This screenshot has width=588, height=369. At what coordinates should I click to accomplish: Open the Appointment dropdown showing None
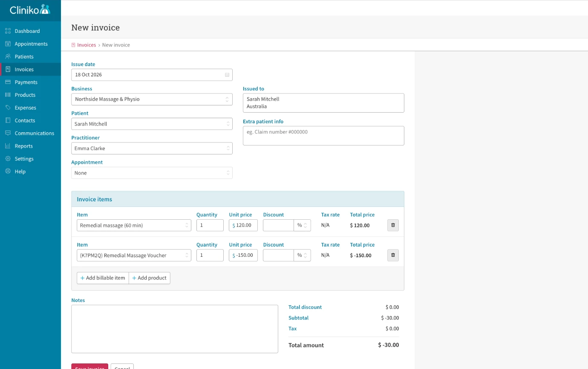(152, 173)
